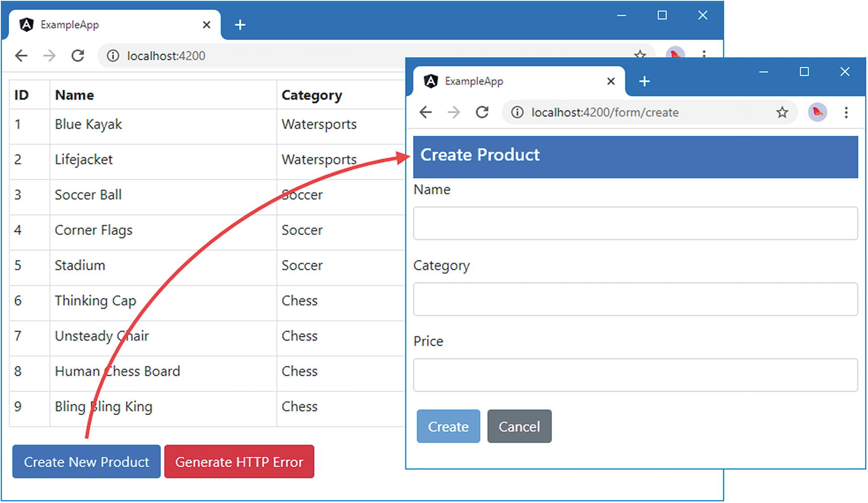View site info icon for localhost:4200/form/create
868x503 pixels.
517,112
